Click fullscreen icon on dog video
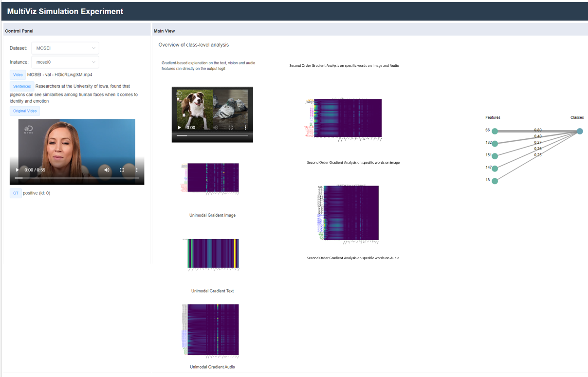 [x=231, y=128]
